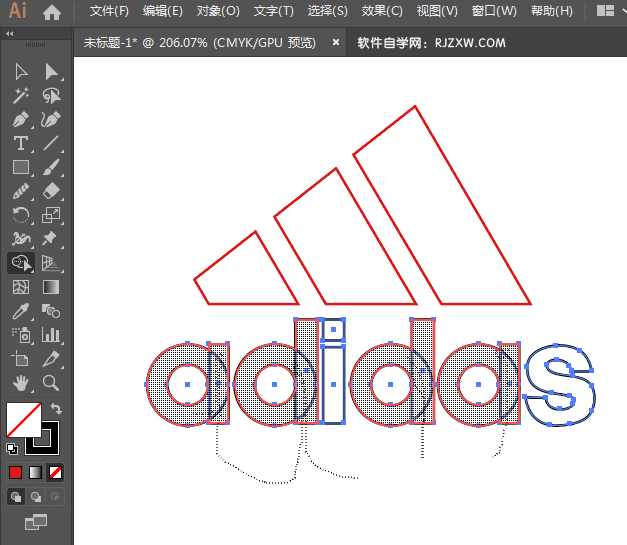The height and width of the screenshot is (545, 627).
Task: Select the Column Graph tool
Action: tap(51, 335)
